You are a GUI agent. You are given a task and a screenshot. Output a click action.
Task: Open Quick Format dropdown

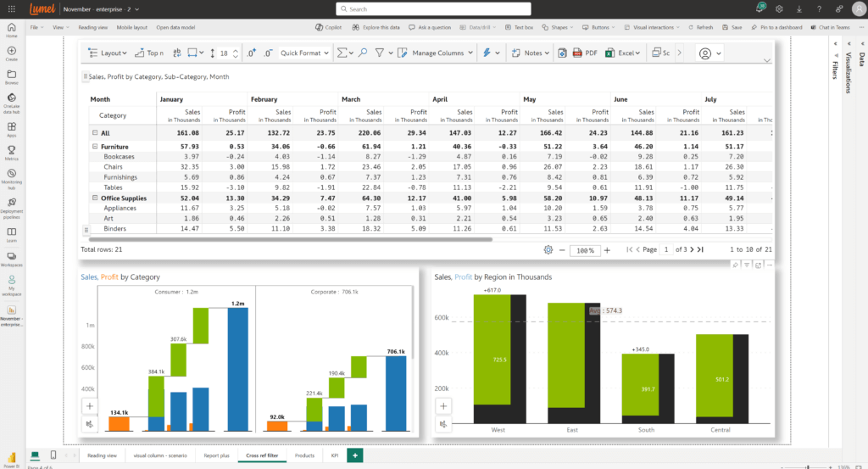tap(304, 53)
